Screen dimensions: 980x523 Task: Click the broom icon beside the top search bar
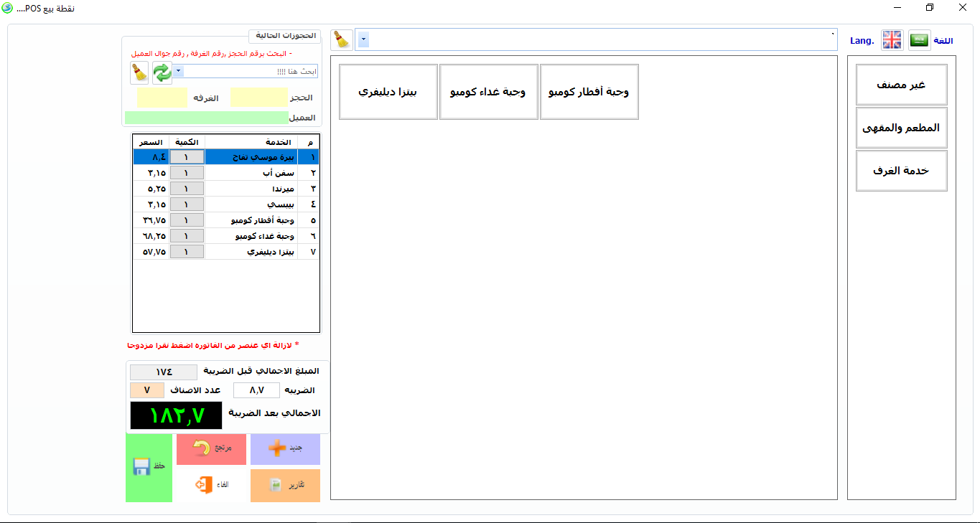pyautogui.click(x=342, y=40)
